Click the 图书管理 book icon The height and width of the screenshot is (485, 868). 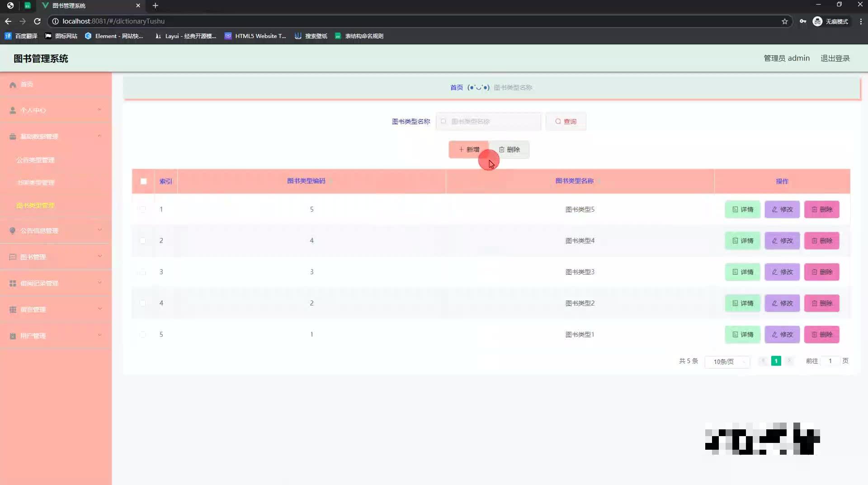(x=13, y=257)
